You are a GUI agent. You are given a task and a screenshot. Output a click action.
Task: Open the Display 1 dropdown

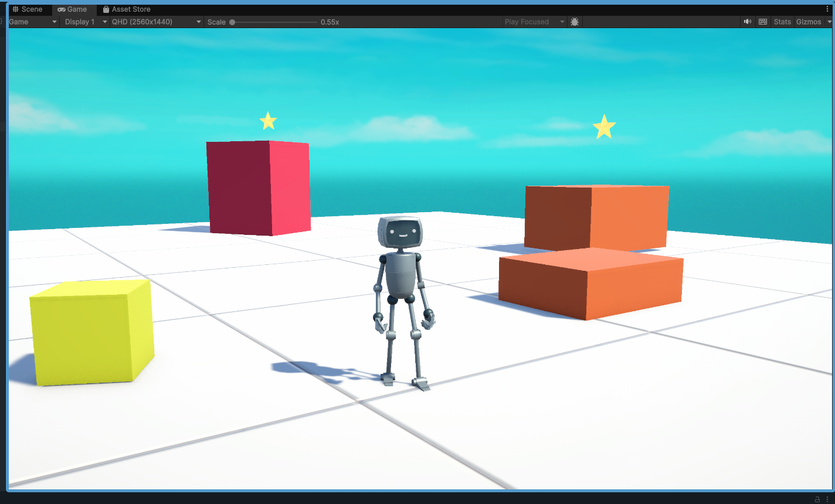click(x=86, y=22)
